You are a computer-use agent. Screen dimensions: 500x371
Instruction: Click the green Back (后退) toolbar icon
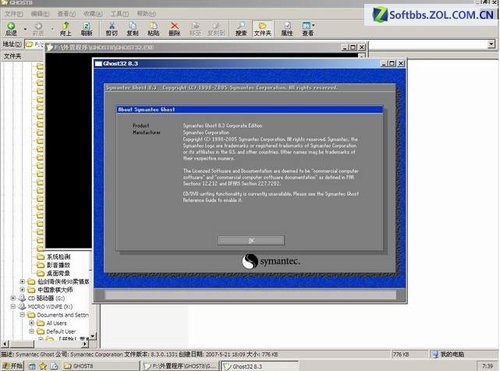point(11,29)
